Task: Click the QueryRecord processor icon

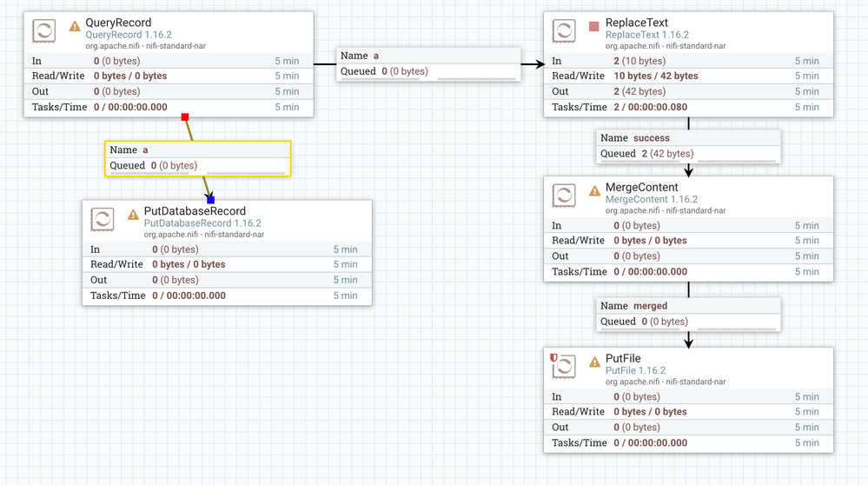Action: [x=43, y=31]
